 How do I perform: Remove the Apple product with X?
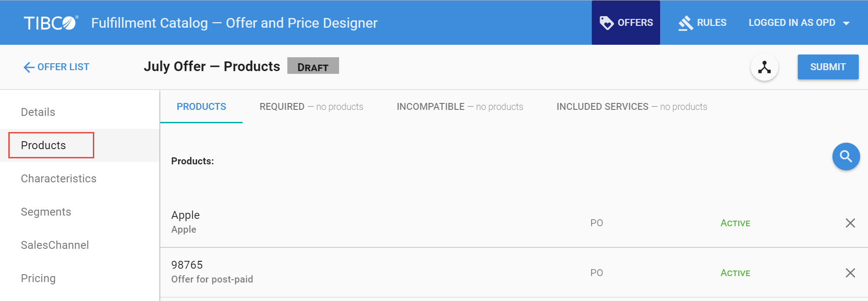[x=850, y=223]
